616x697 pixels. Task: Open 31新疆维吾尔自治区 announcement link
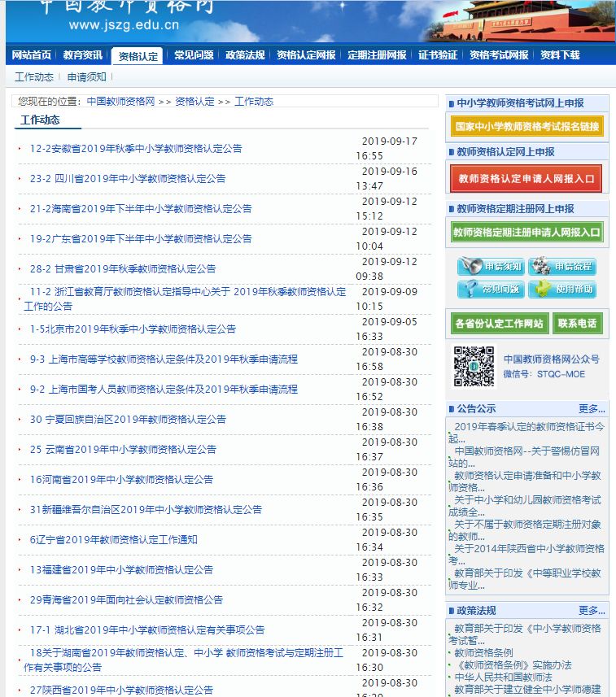pyautogui.click(x=146, y=509)
